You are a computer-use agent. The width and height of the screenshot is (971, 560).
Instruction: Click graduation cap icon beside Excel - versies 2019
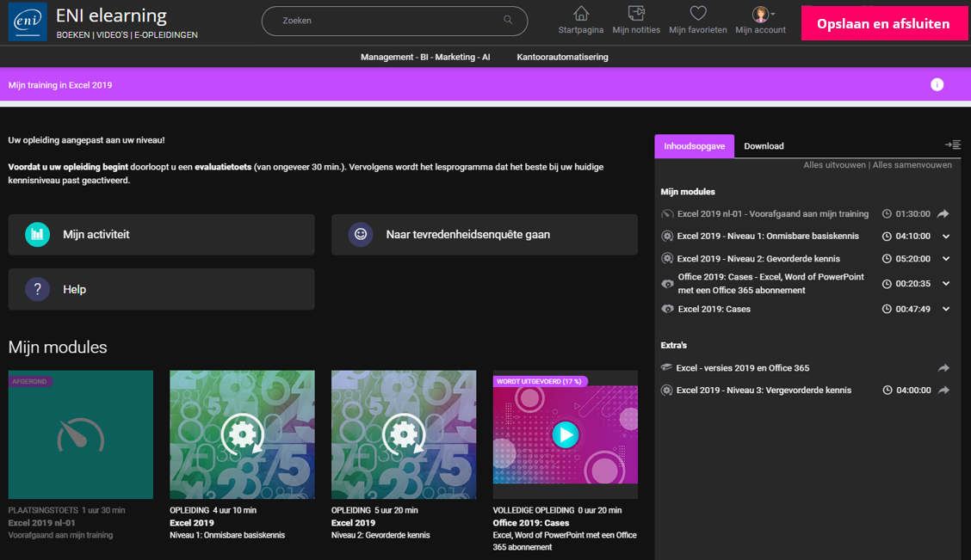coord(666,367)
